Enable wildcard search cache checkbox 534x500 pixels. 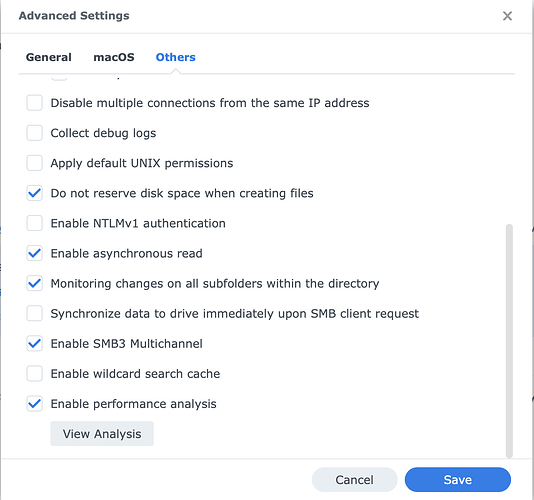point(34,374)
